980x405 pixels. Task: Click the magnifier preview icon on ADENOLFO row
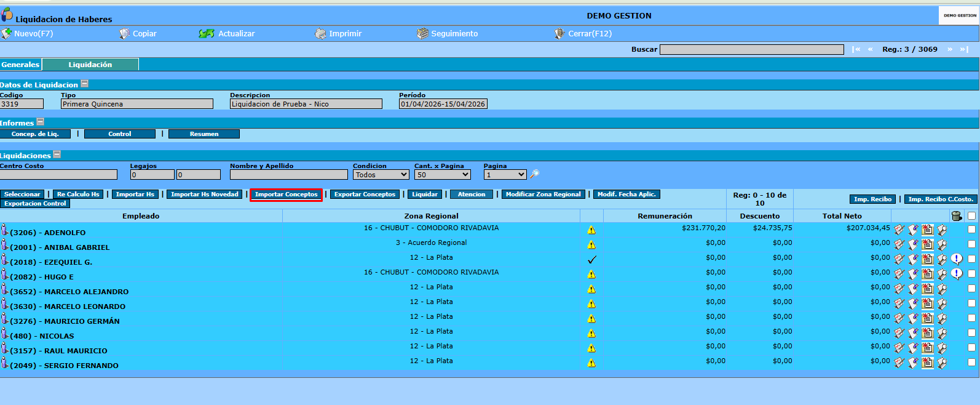[x=942, y=230]
